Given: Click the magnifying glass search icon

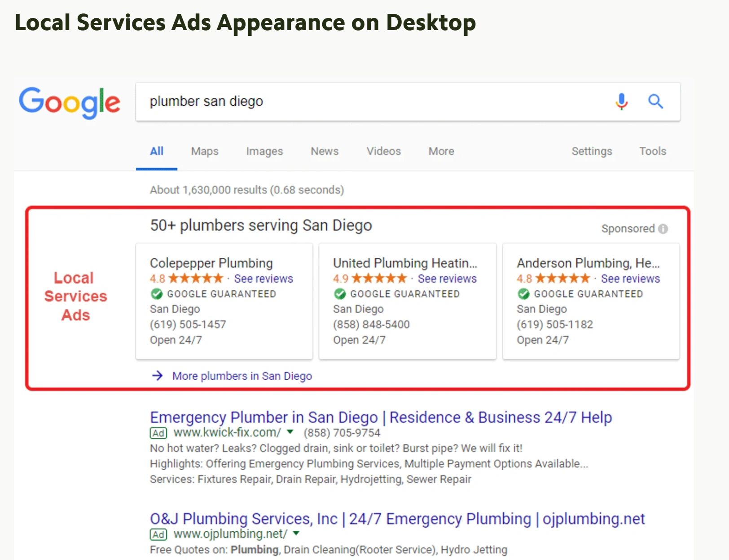Looking at the screenshot, I should (655, 102).
